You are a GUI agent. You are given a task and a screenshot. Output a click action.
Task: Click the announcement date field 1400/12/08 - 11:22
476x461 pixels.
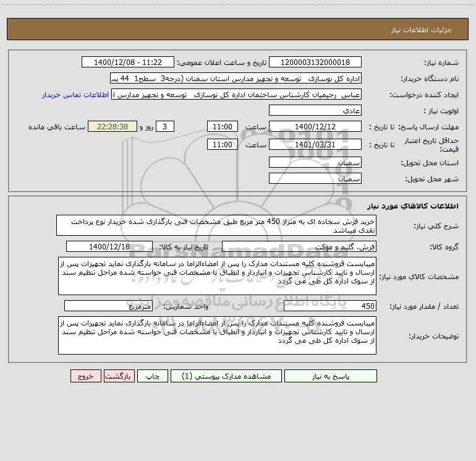(x=128, y=62)
